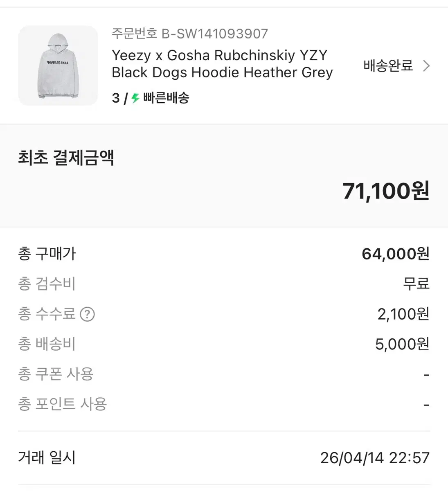This screenshot has height=491, width=448.
Task: Select the 2,100원 fee value
Action: tap(403, 314)
